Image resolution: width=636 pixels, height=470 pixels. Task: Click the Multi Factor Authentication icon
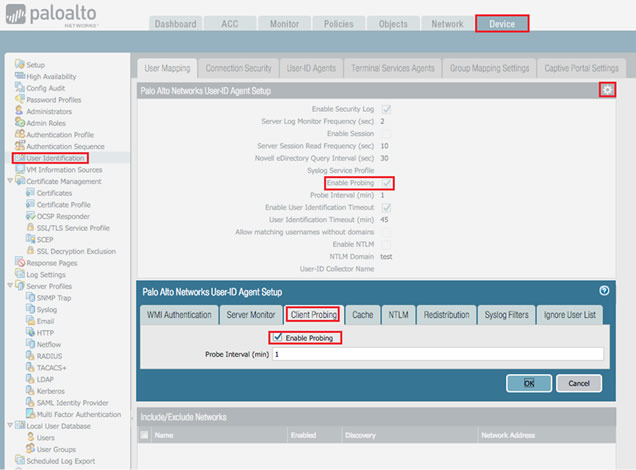tap(30, 414)
